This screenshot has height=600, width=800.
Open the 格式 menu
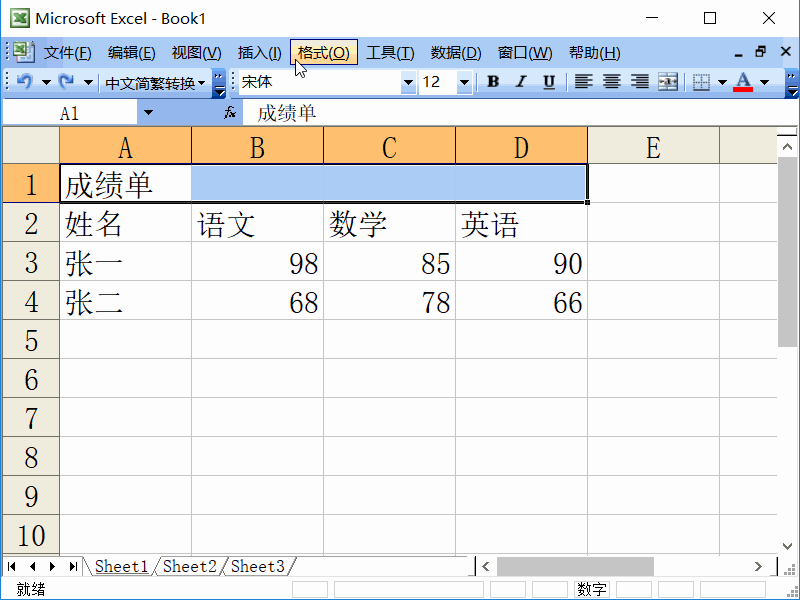(322, 52)
